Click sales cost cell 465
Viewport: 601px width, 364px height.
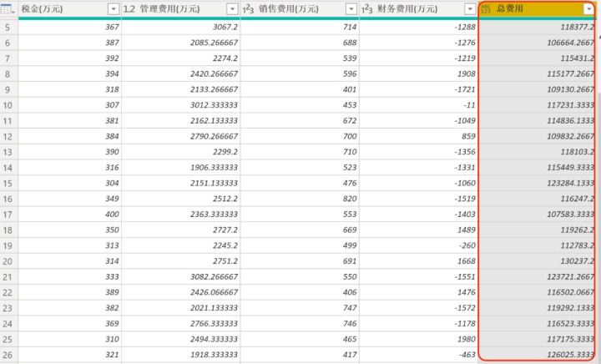point(300,340)
